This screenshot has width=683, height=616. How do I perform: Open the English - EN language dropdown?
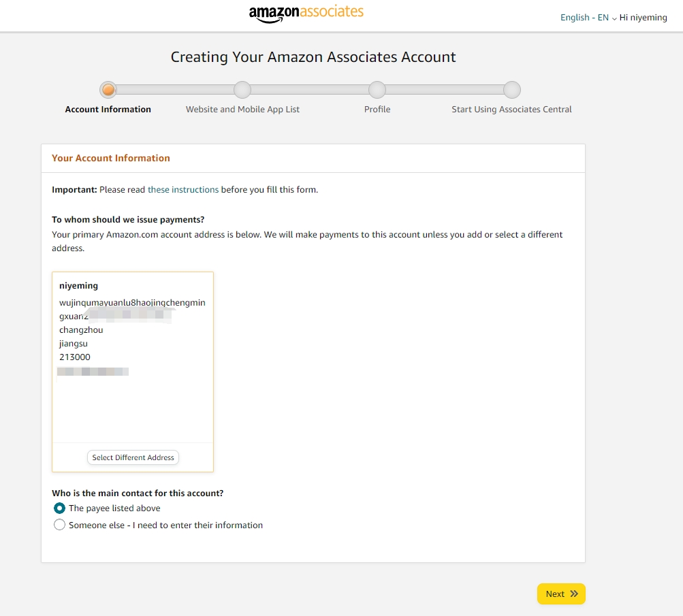click(588, 18)
